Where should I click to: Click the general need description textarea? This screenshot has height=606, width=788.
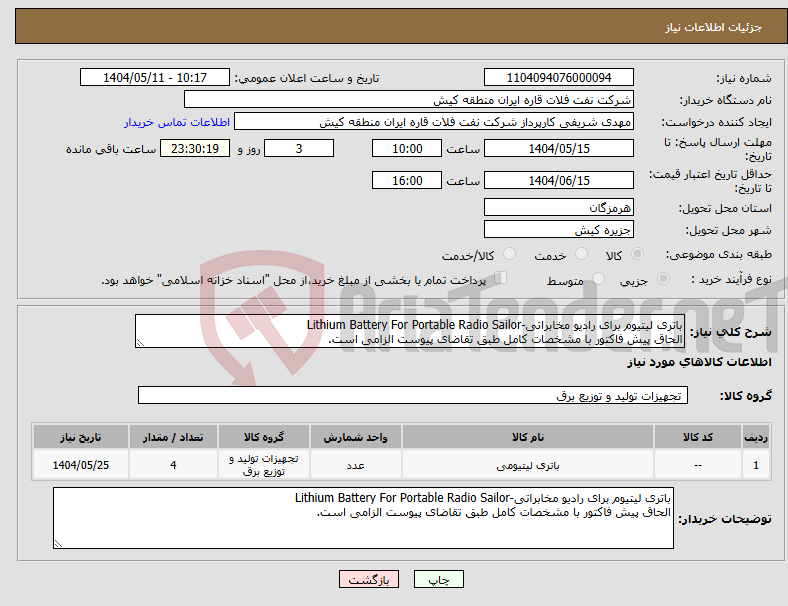tap(410, 331)
